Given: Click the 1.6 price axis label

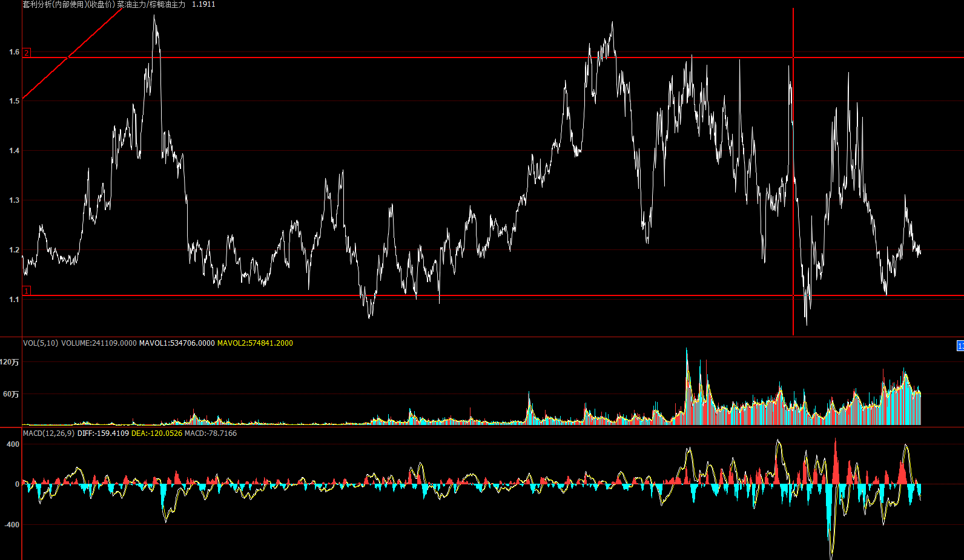Looking at the screenshot, I should click(14, 52).
